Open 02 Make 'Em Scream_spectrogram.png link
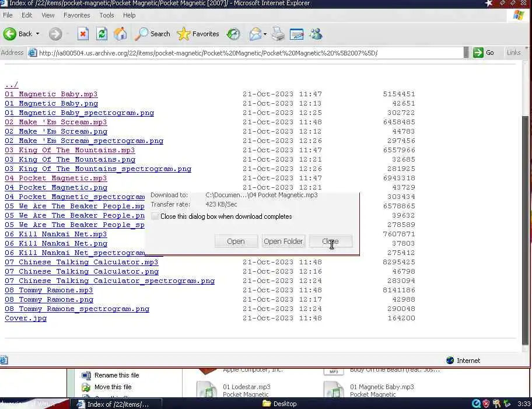This screenshot has width=532, height=409. [x=84, y=141]
